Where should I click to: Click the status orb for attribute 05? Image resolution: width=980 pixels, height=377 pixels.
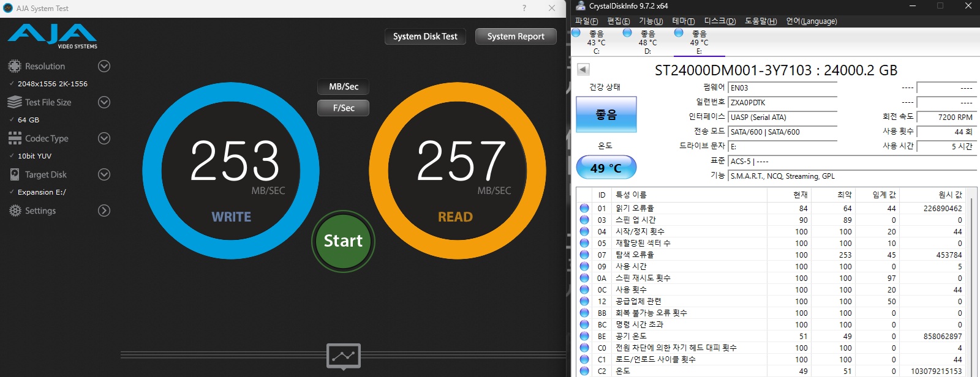coord(584,243)
